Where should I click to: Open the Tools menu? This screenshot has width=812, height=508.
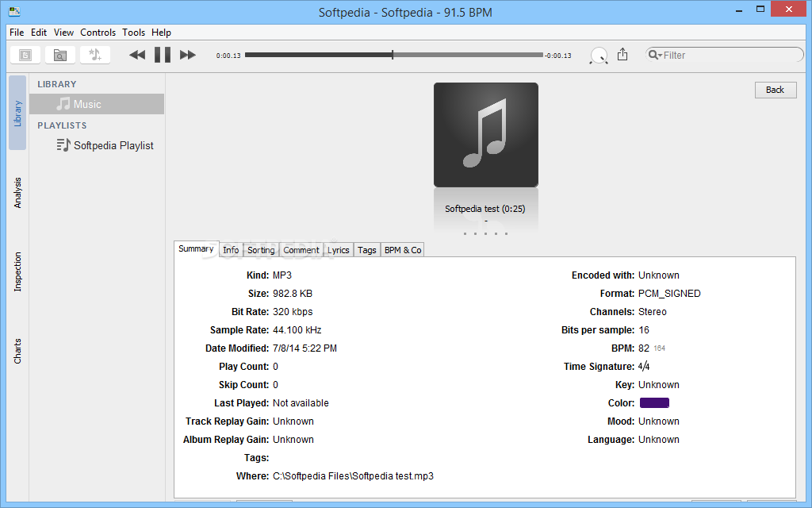pos(133,32)
